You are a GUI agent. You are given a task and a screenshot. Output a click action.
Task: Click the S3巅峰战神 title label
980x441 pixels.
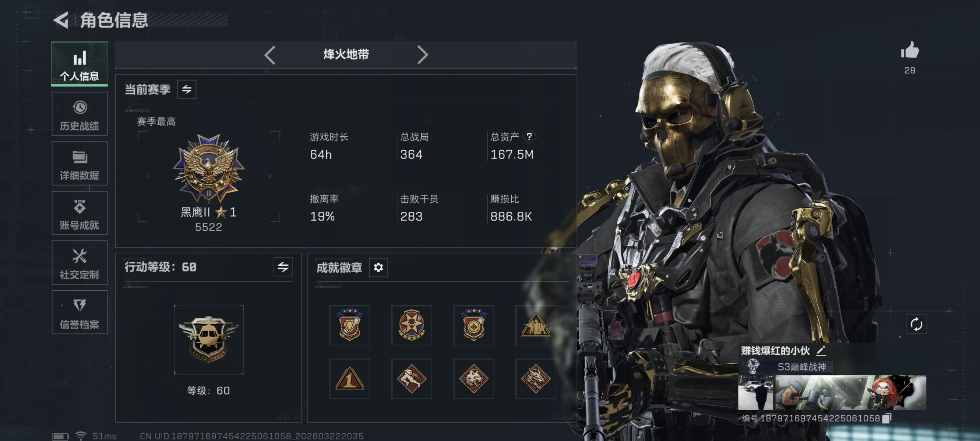(801, 367)
